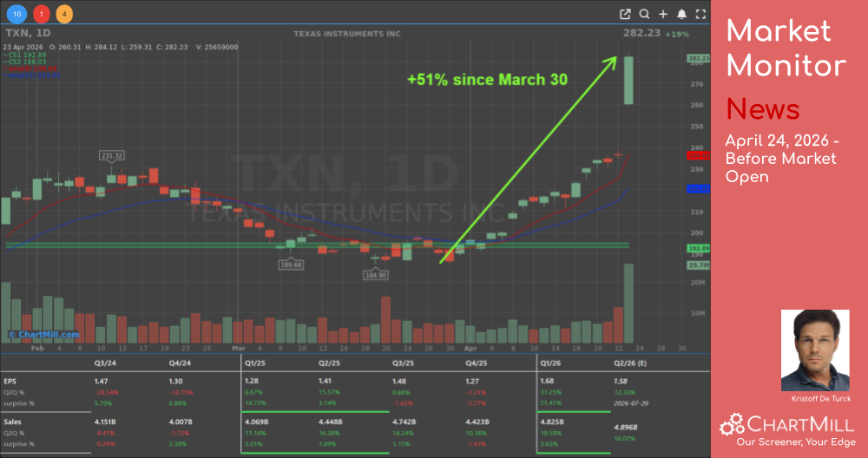Viewport: 868px width, 458px height.
Task: Click the plus add icon
Action: click(663, 14)
